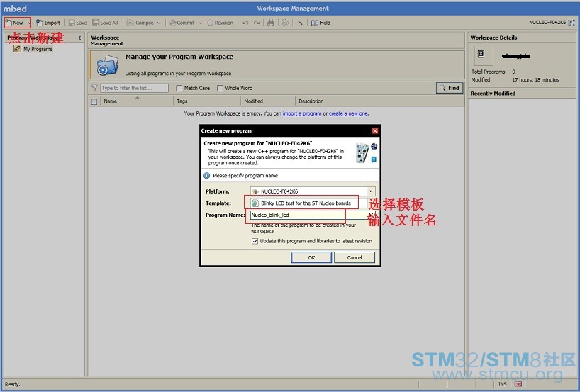
Task: Click the 'import a program' link
Action: pos(302,113)
